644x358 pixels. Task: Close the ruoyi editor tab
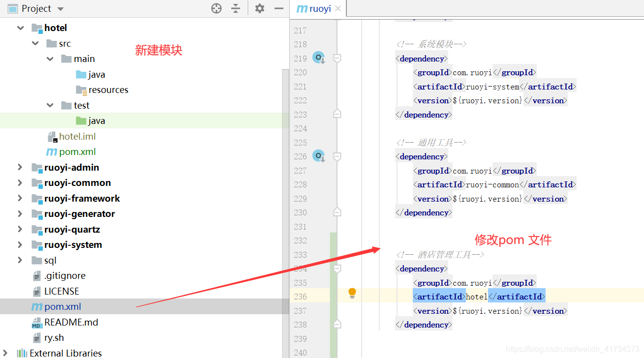click(x=338, y=8)
